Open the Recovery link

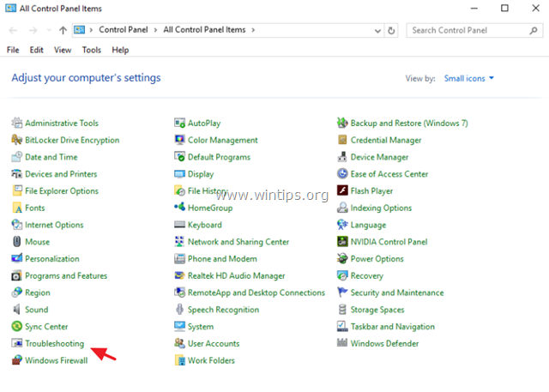click(367, 276)
